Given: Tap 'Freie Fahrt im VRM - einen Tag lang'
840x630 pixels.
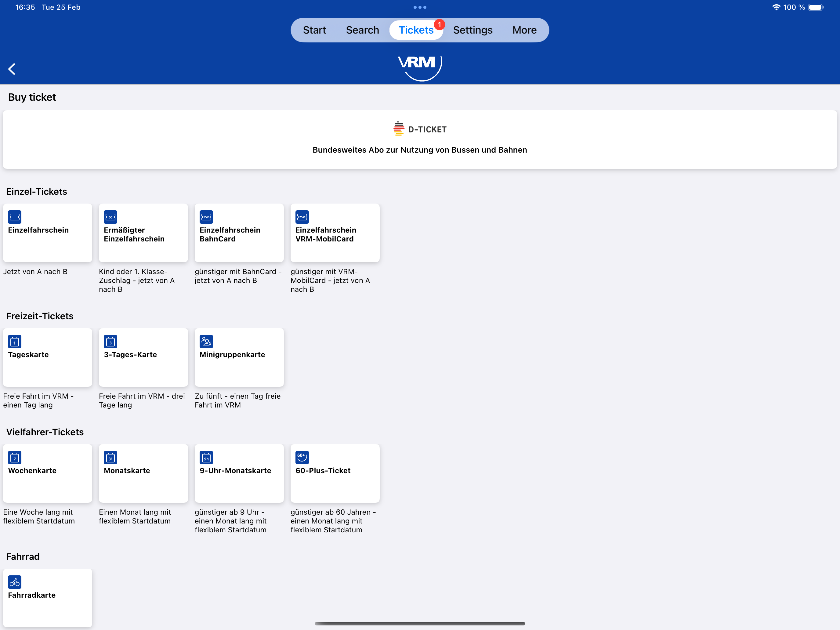Looking at the screenshot, I should click(38, 400).
